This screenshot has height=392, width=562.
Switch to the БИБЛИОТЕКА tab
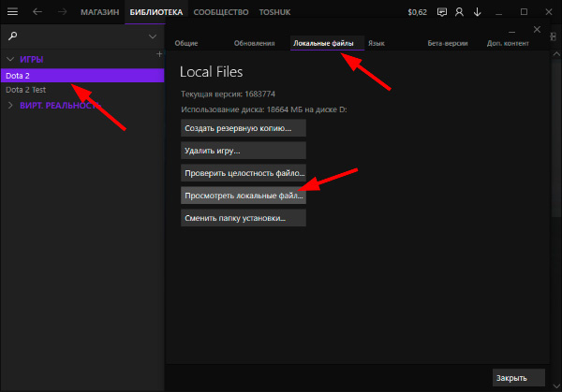(156, 12)
